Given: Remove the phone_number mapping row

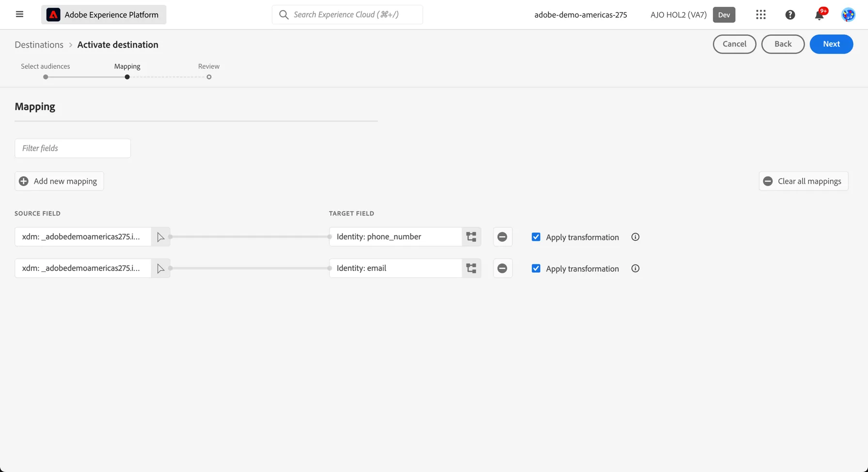Looking at the screenshot, I should [x=502, y=237].
